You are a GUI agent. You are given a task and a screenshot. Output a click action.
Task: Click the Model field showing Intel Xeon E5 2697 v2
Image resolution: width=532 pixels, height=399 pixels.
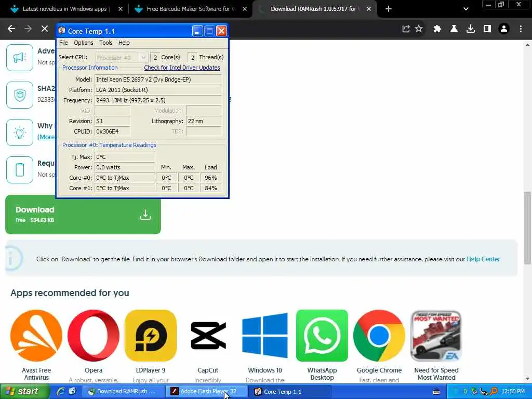click(x=158, y=79)
